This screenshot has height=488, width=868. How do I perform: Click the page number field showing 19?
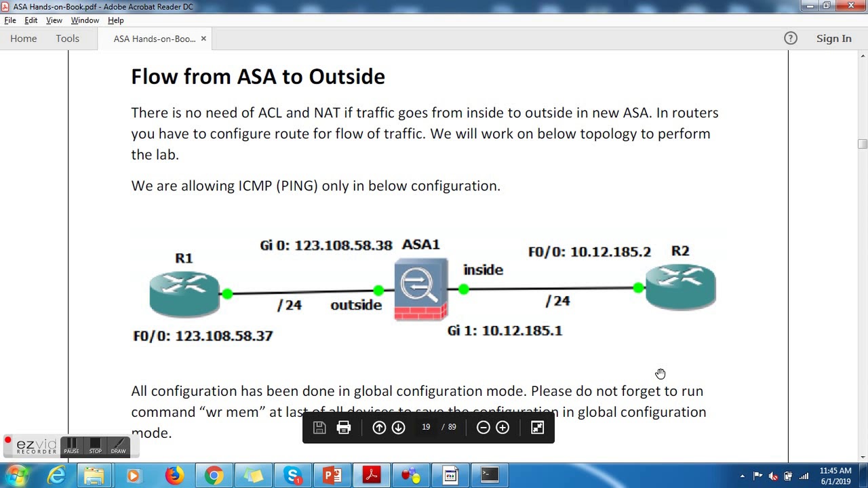click(x=426, y=427)
